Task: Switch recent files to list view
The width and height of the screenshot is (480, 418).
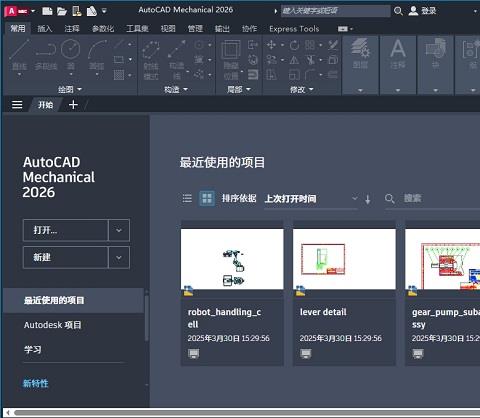Action: pos(187,199)
